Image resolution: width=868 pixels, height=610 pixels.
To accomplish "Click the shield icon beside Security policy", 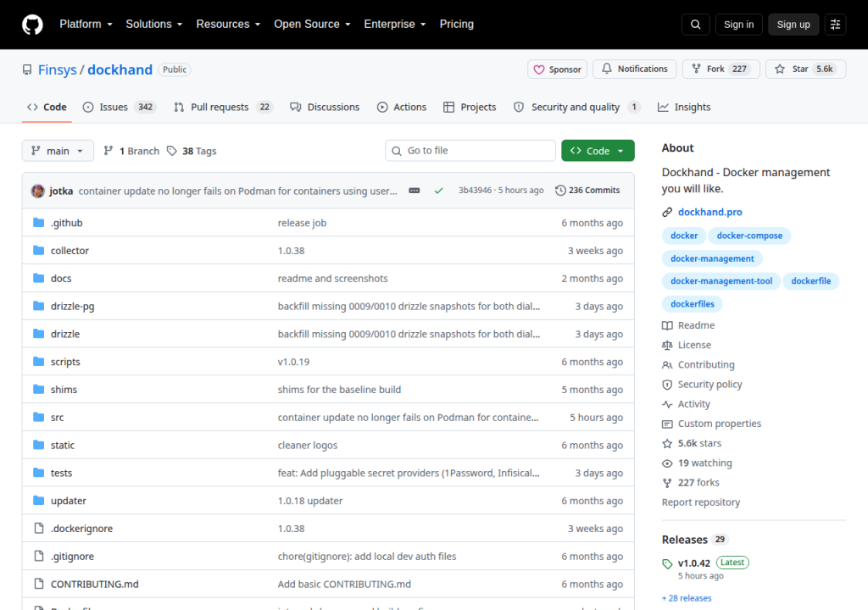I will [667, 384].
